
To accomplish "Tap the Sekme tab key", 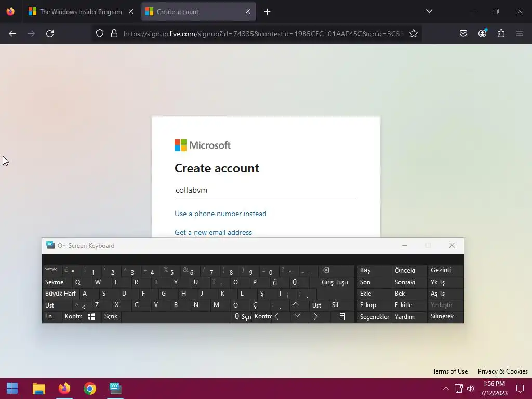I will point(57,282).
